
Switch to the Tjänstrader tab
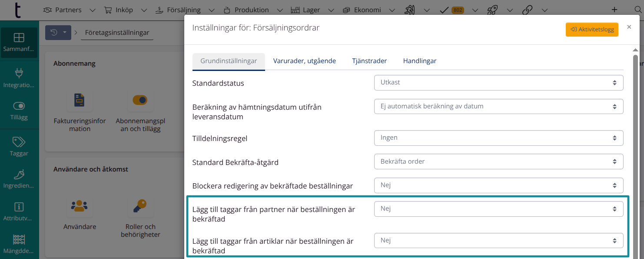pos(369,61)
